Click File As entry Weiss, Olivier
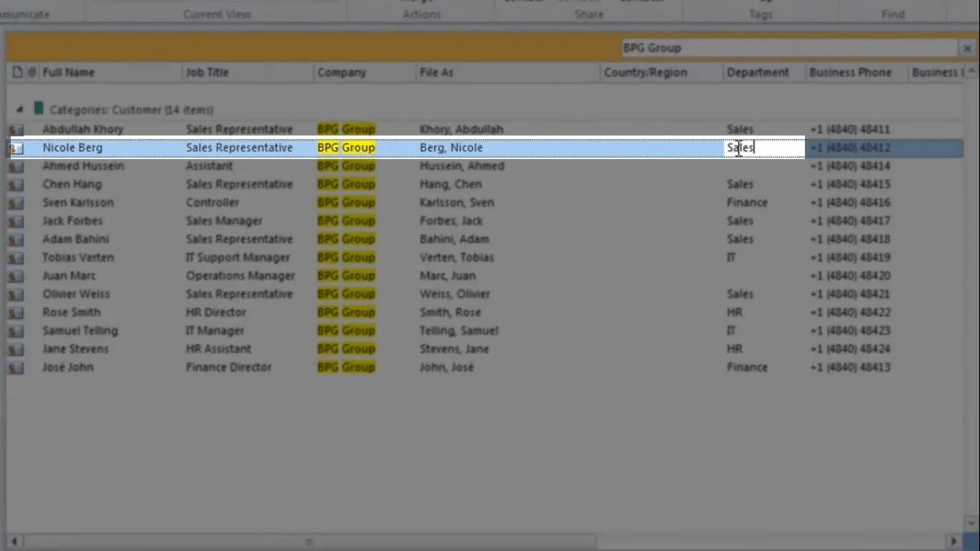The height and width of the screenshot is (551, 980). [455, 294]
